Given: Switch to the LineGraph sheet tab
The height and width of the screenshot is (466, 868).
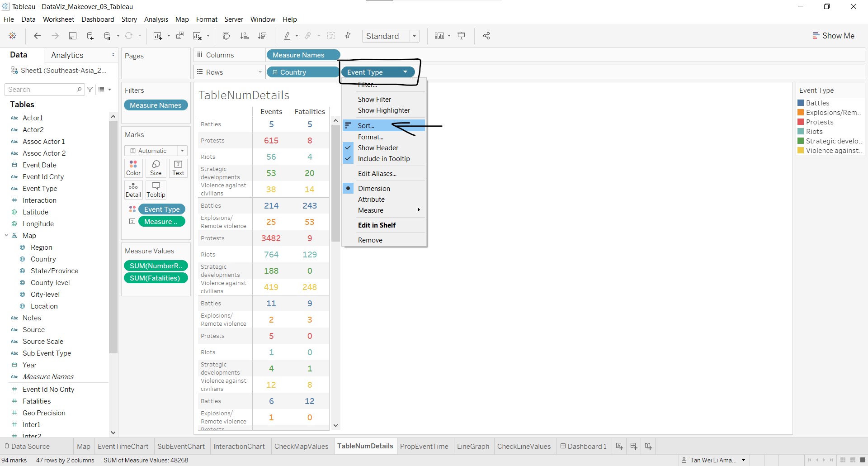Looking at the screenshot, I should 473,446.
